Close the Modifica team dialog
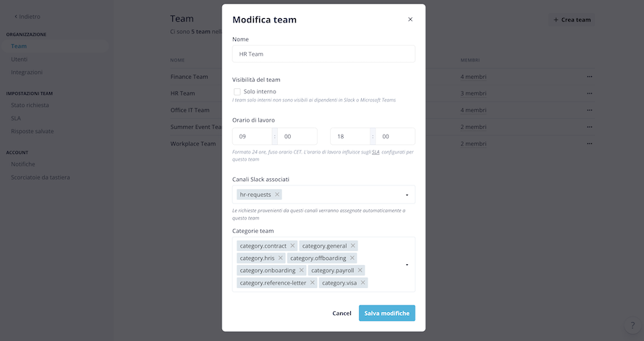644x341 pixels. tap(410, 20)
